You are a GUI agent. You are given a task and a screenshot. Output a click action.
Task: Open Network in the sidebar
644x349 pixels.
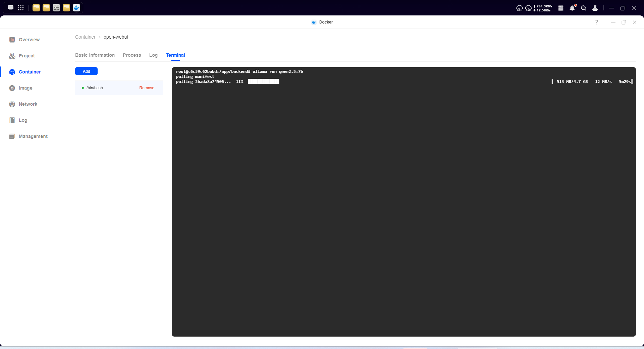[28, 104]
